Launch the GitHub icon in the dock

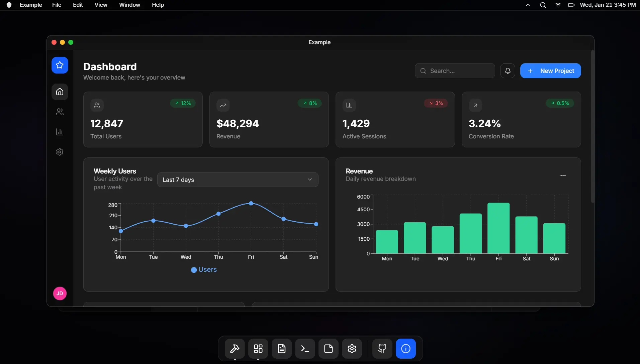(x=382, y=348)
